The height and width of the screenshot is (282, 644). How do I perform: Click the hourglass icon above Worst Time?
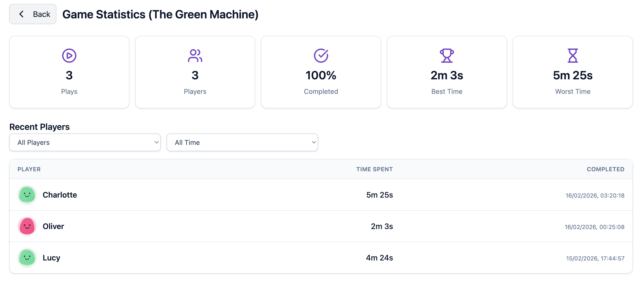[573, 55]
